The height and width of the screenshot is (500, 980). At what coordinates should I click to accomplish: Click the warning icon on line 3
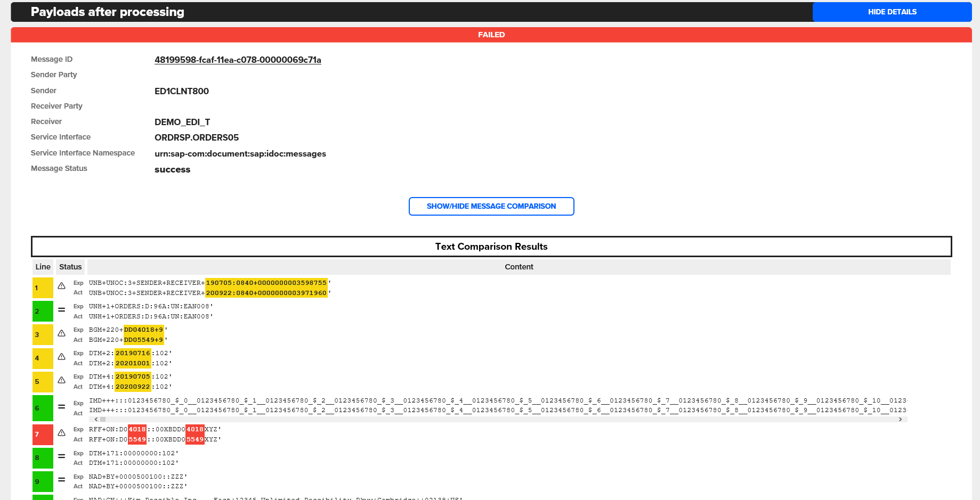62,333
